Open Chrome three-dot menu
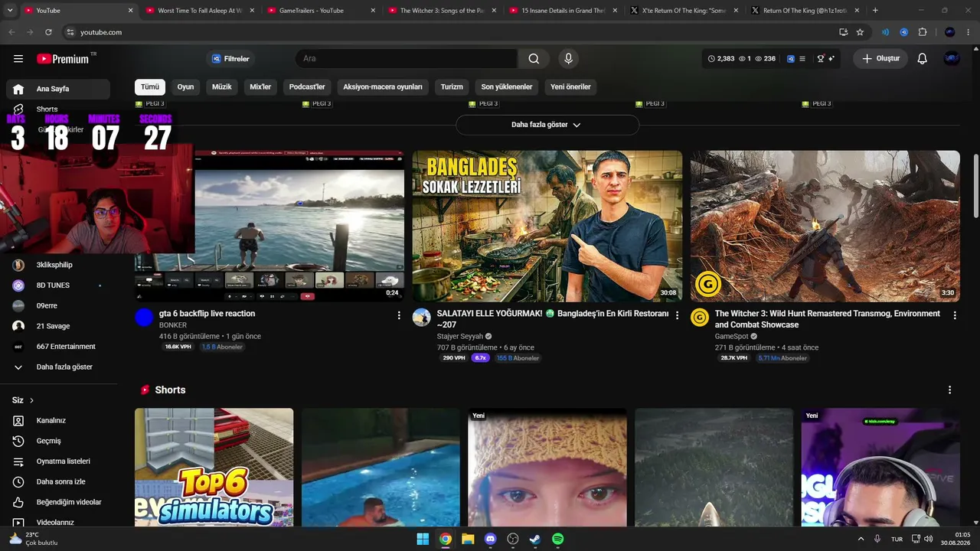 click(969, 32)
